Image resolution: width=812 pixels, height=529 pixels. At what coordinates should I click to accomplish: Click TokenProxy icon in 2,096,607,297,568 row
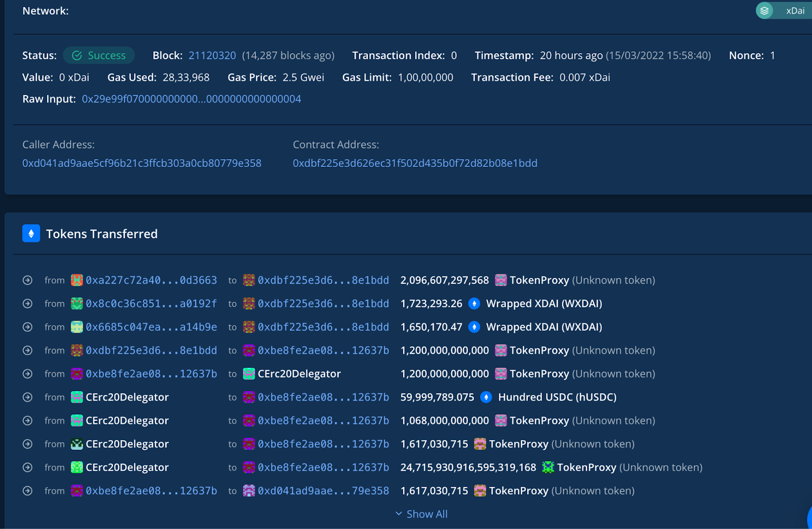tap(501, 280)
